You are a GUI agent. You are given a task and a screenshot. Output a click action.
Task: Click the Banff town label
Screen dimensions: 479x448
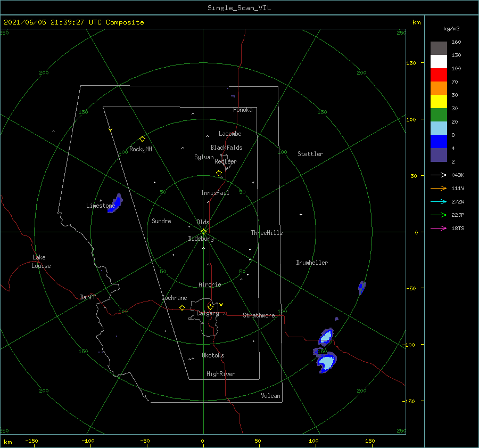(x=88, y=297)
